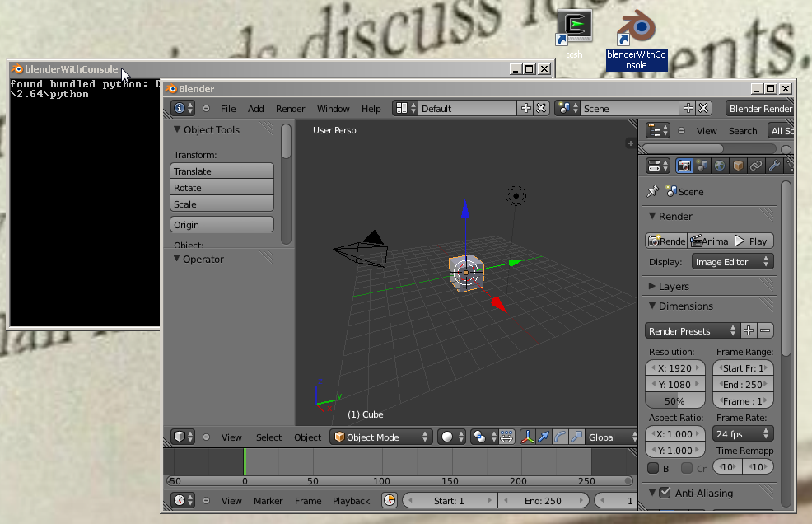Switch to the World properties globe icon
Viewport: 812px width, 524px height.
pyautogui.click(x=720, y=166)
